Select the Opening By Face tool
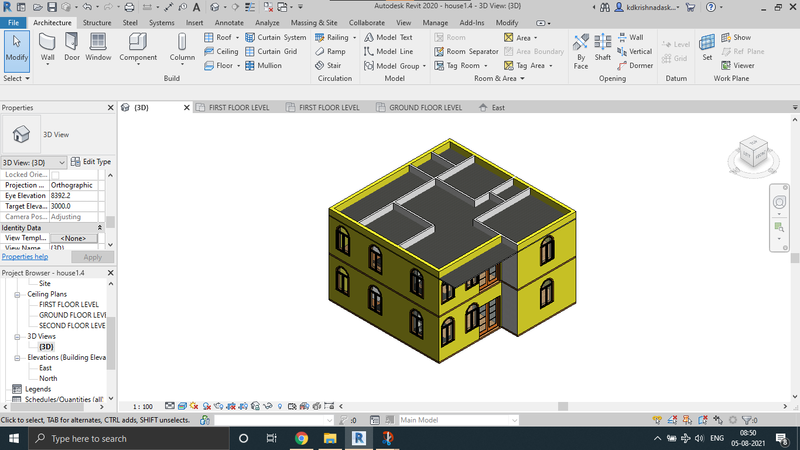The width and height of the screenshot is (800, 450). tap(581, 51)
